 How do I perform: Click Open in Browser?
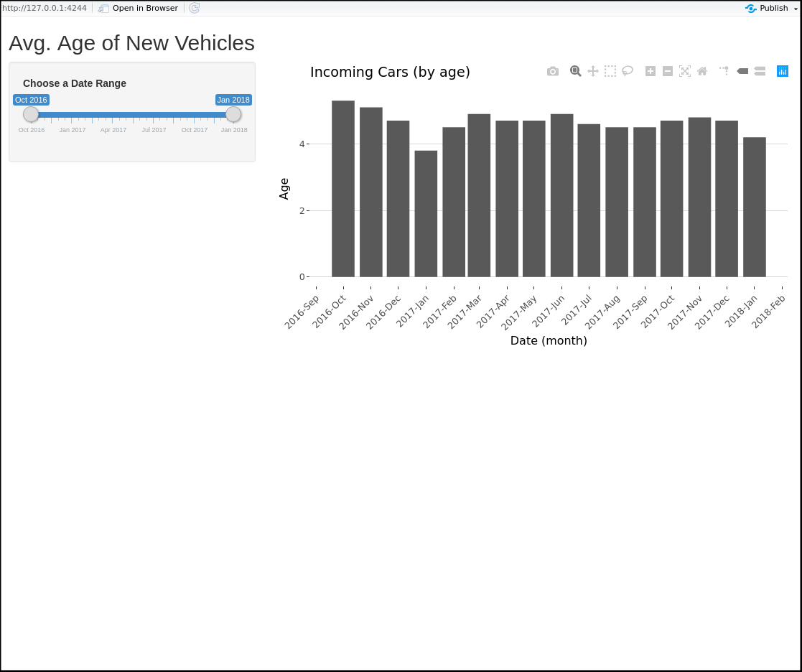[x=139, y=9]
